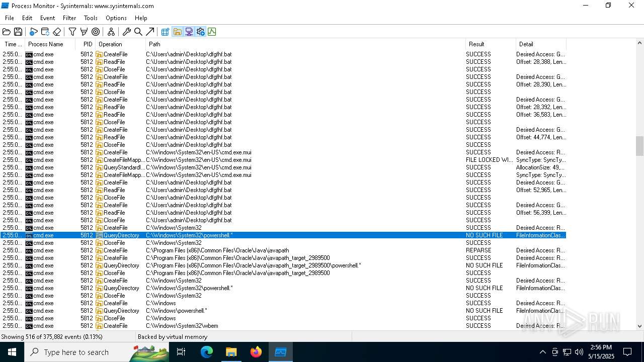Open the Windows Start menu
Screen dimensions: 644x362
click(x=12, y=352)
